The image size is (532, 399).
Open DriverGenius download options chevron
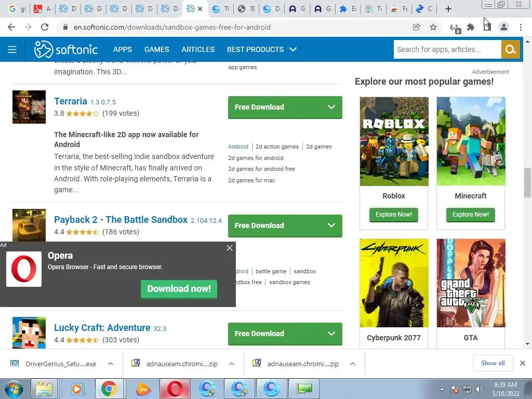pos(111,364)
